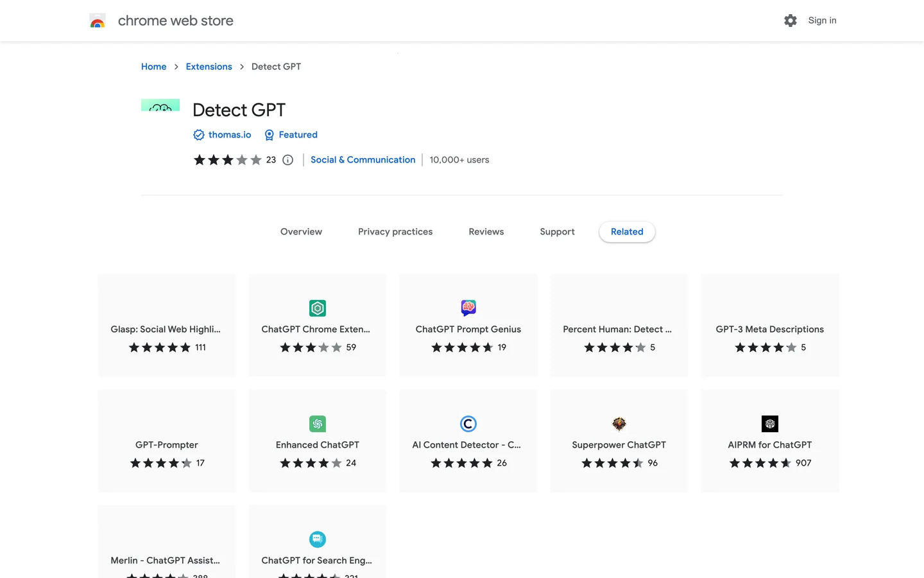
Task: Open the settings gear icon
Action: pos(791,21)
